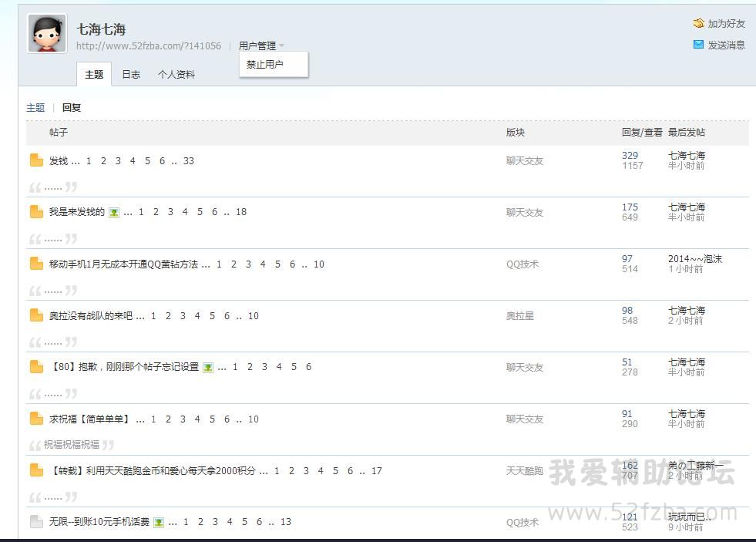The width and height of the screenshot is (756, 542).
Task: Click last poster 2014~~泡沫
Action: 695,258
